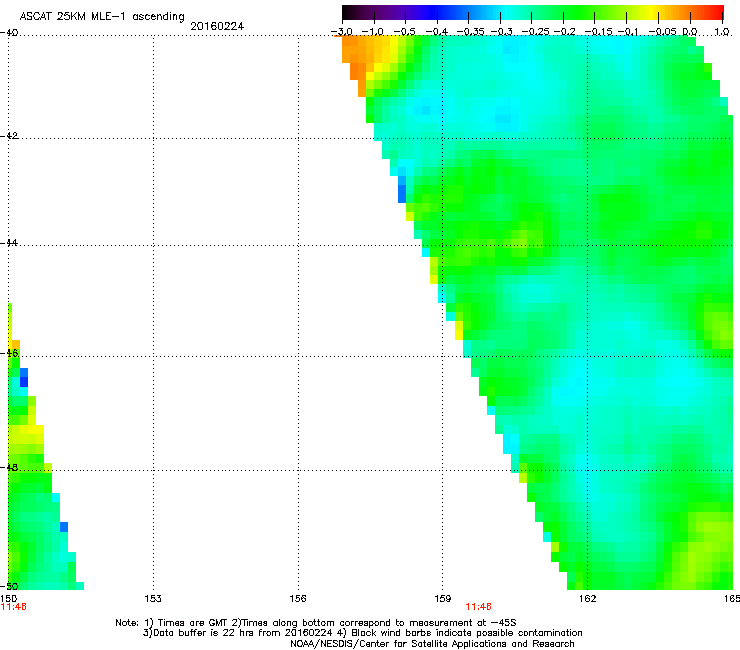The image size is (740, 650).
Task: Click the 159 longitude axis label
Action: (x=442, y=599)
